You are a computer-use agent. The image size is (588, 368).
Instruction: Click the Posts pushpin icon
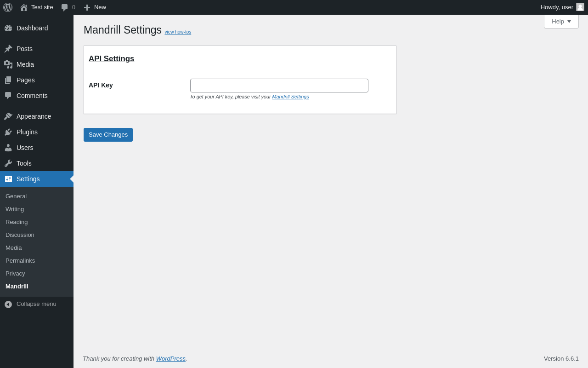8,49
